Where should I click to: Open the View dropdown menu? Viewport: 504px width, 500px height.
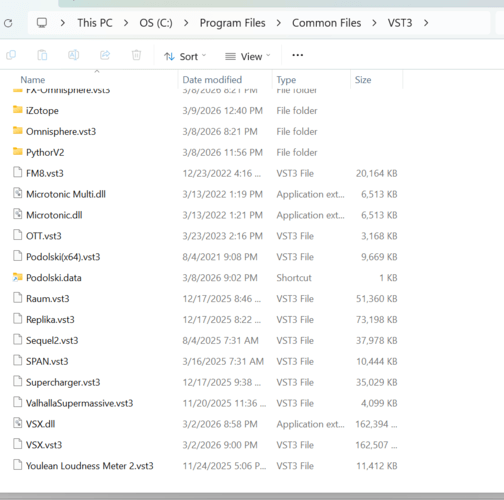point(247,56)
